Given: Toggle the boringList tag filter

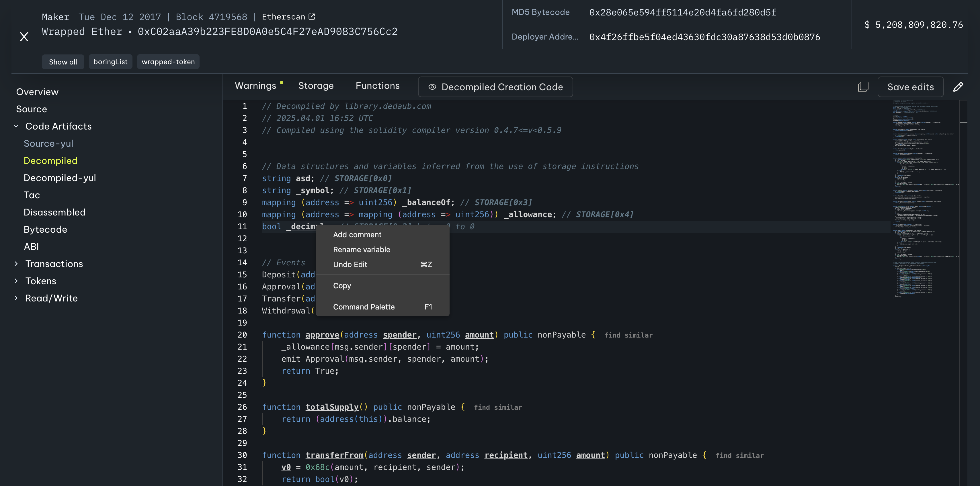Looking at the screenshot, I should pyautogui.click(x=110, y=62).
